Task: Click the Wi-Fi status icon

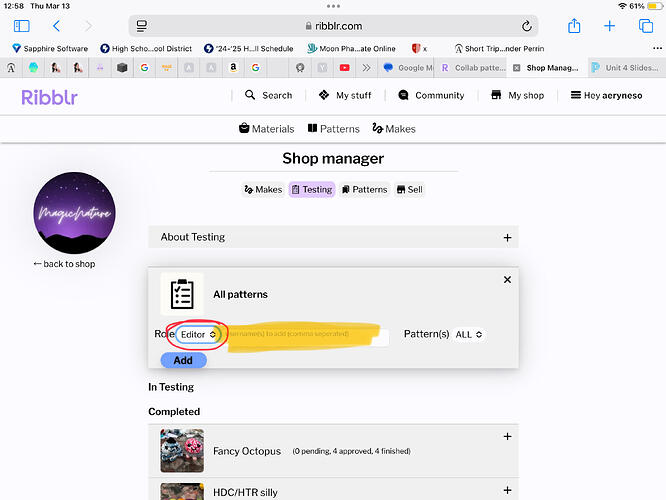Action: coord(622,6)
